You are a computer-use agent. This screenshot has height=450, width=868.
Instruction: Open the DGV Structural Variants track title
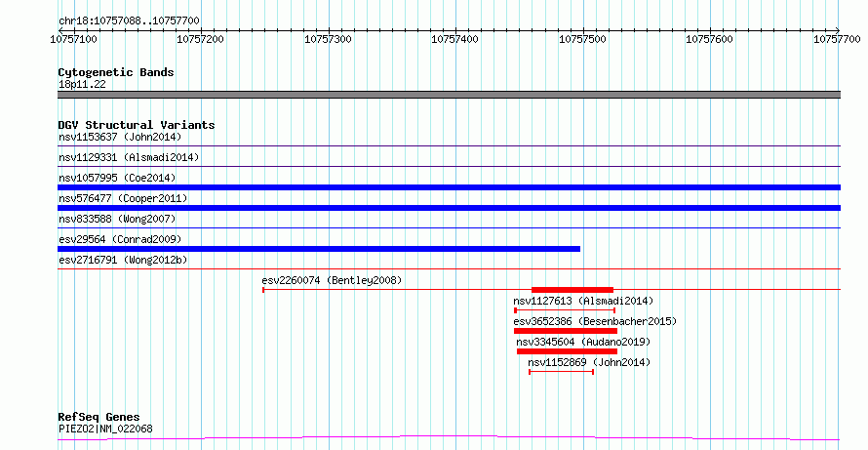pos(137,125)
